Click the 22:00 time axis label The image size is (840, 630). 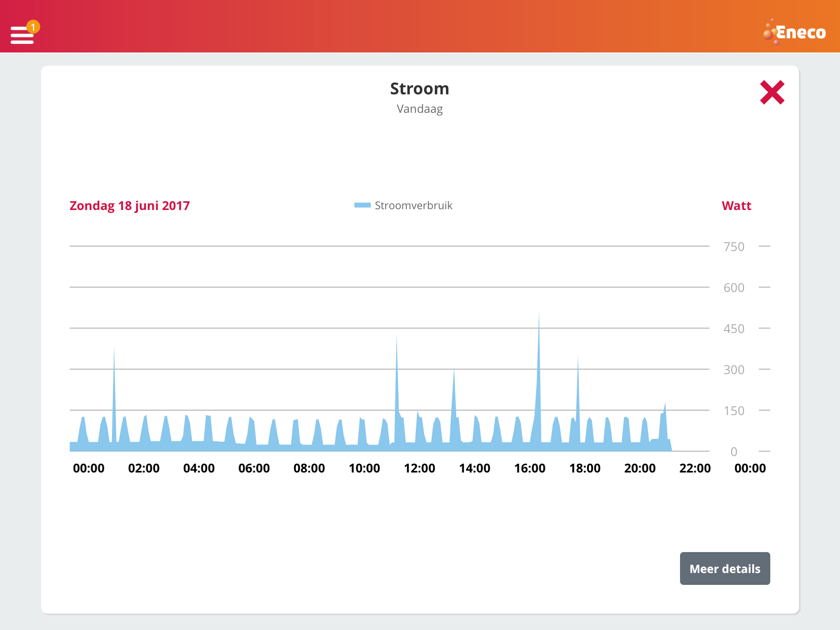(x=695, y=468)
